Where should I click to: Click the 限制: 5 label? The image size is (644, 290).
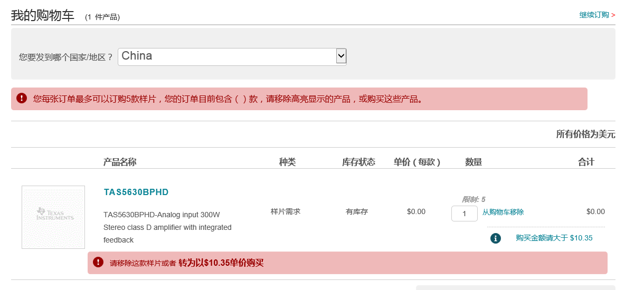point(473,199)
